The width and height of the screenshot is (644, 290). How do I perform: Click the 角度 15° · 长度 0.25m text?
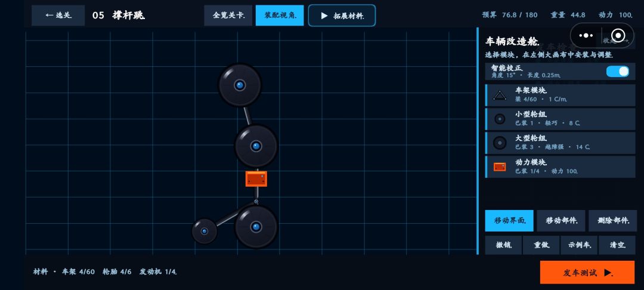pos(526,76)
